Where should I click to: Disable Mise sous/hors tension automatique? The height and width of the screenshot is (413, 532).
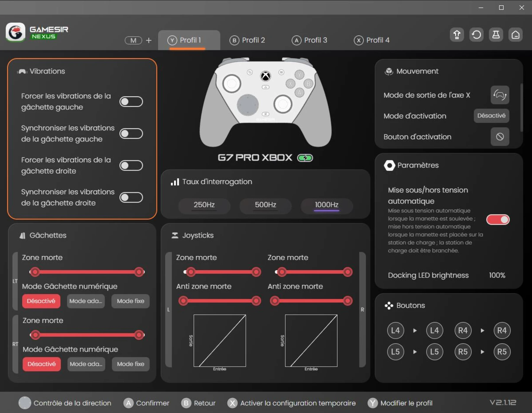(x=498, y=219)
